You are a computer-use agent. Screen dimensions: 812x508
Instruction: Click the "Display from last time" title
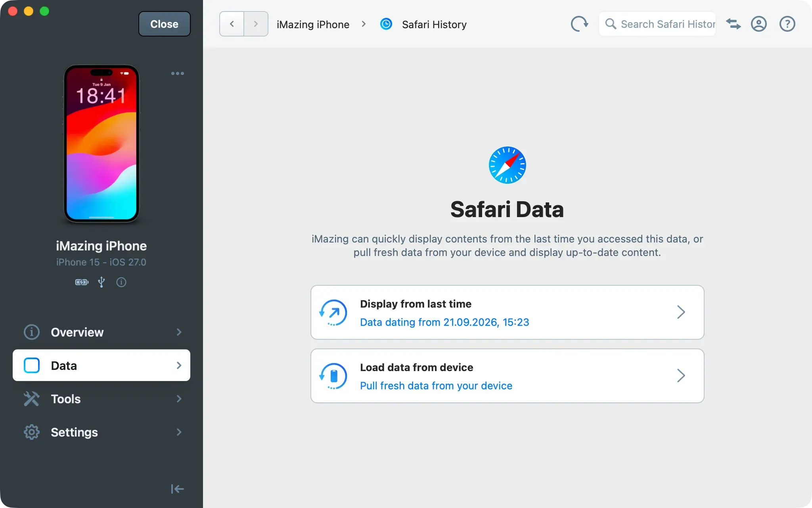pos(416,304)
